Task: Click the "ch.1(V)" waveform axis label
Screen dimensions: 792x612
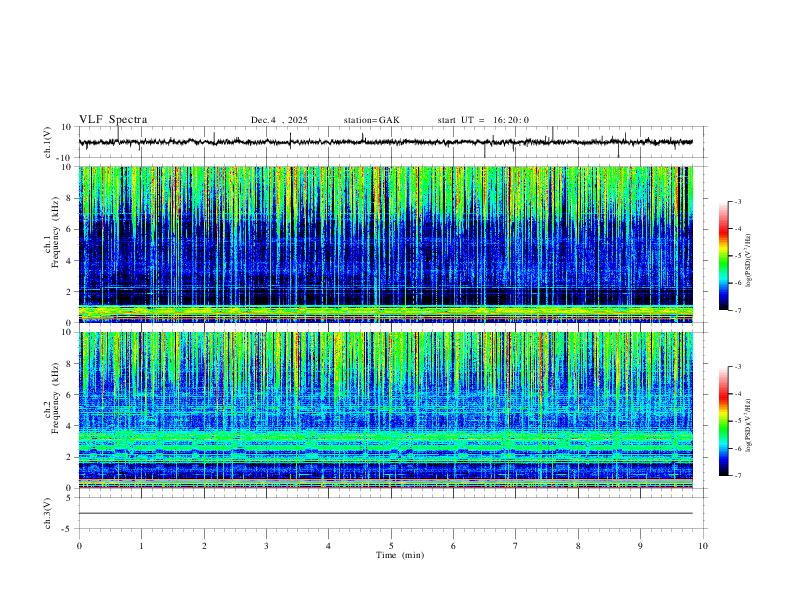Action: coord(48,142)
